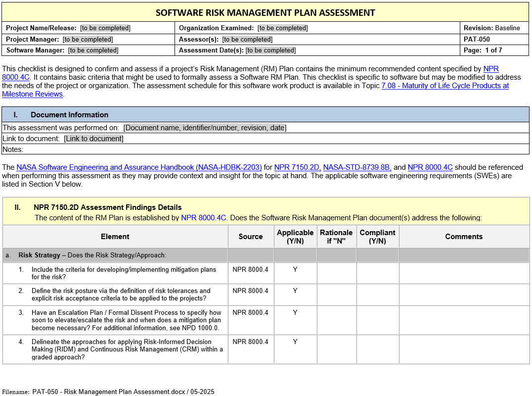Click the Section I Document Information heading

(x=69, y=114)
